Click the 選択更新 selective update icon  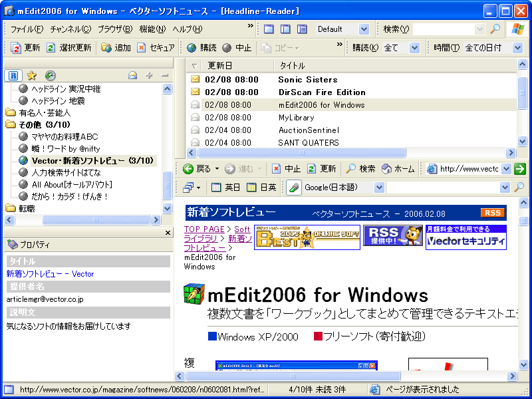coord(51,48)
